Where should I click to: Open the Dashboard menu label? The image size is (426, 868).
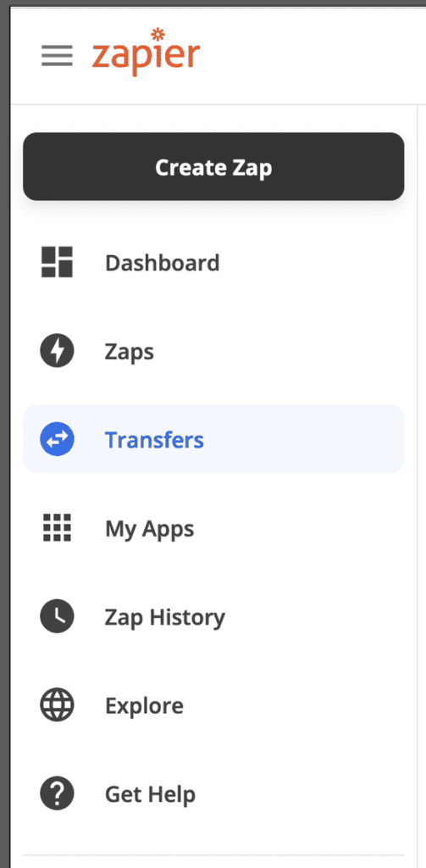click(162, 263)
